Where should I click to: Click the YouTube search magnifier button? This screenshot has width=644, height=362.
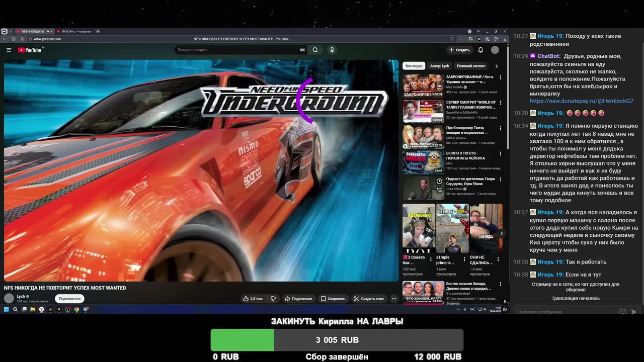click(315, 50)
